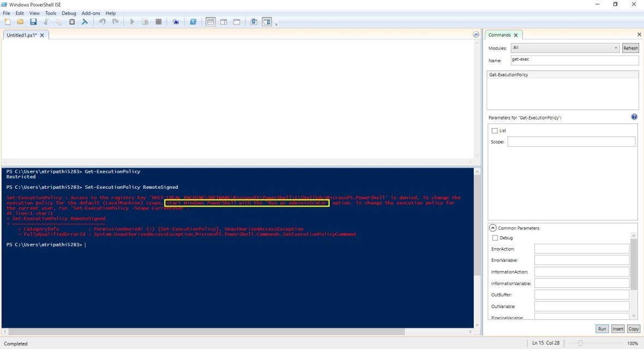This screenshot has height=349, width=644.
Task: Click the Refresh button
Action: click(x=630, y=48)
